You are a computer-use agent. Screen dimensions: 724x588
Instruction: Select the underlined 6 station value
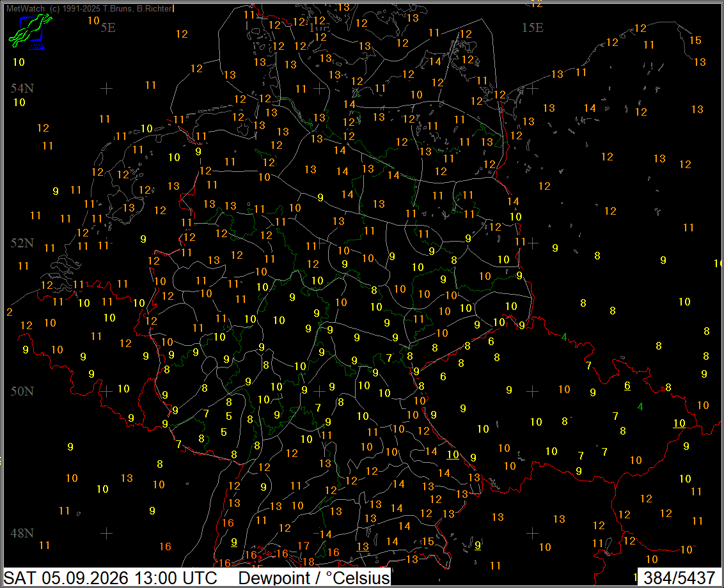[627, 385]
